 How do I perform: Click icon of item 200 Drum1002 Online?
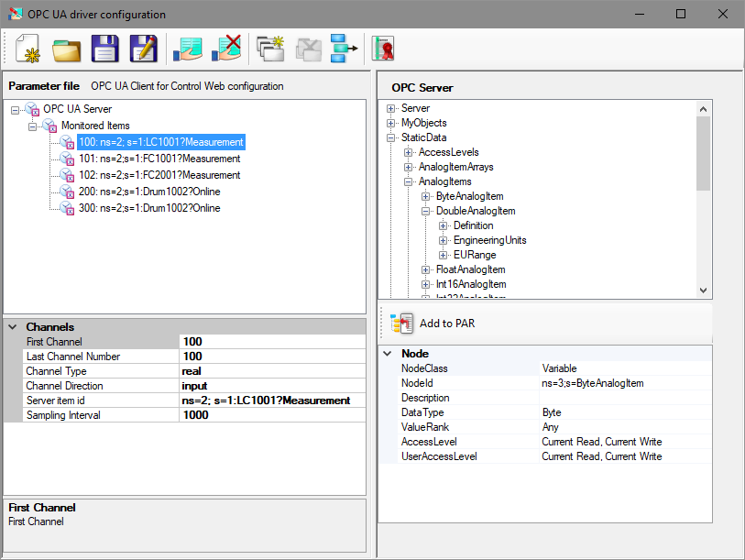(67, 192)
